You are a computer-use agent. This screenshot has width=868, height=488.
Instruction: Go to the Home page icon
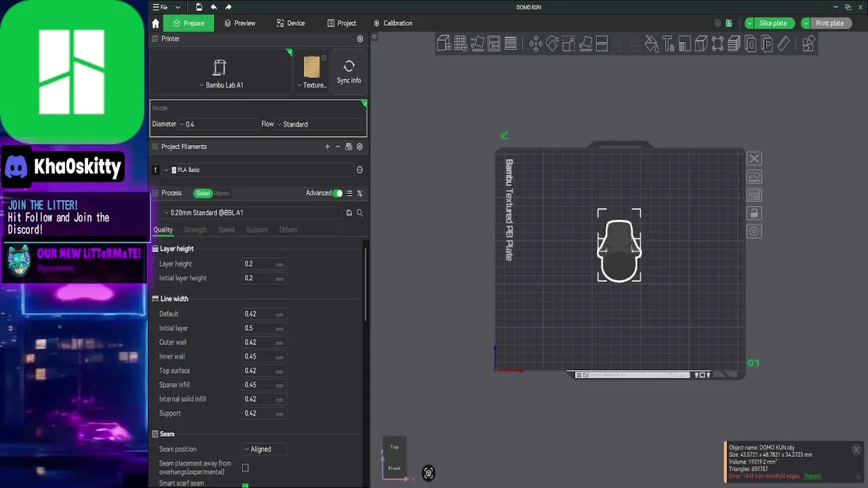pos(155,23)
